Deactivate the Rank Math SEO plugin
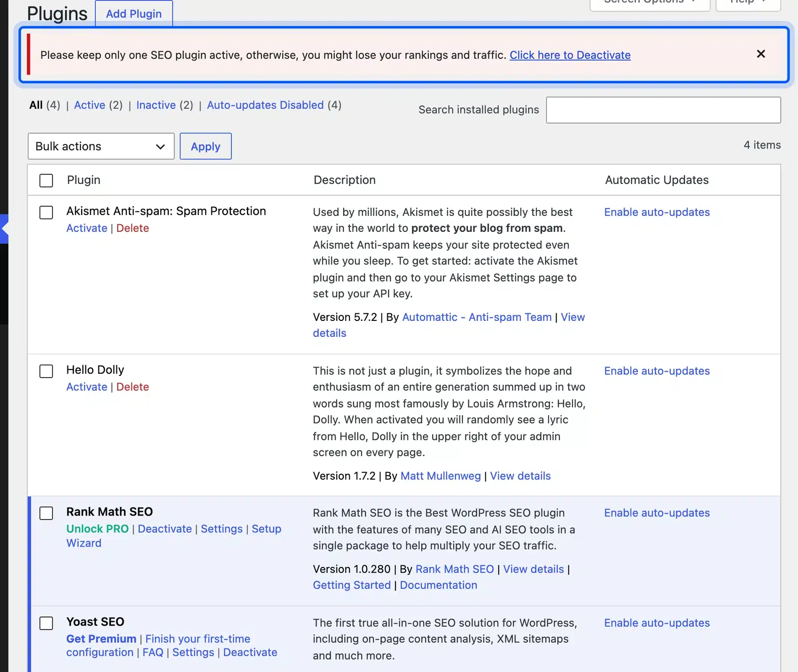Screen dimensions: 798x672 [165, 529]
